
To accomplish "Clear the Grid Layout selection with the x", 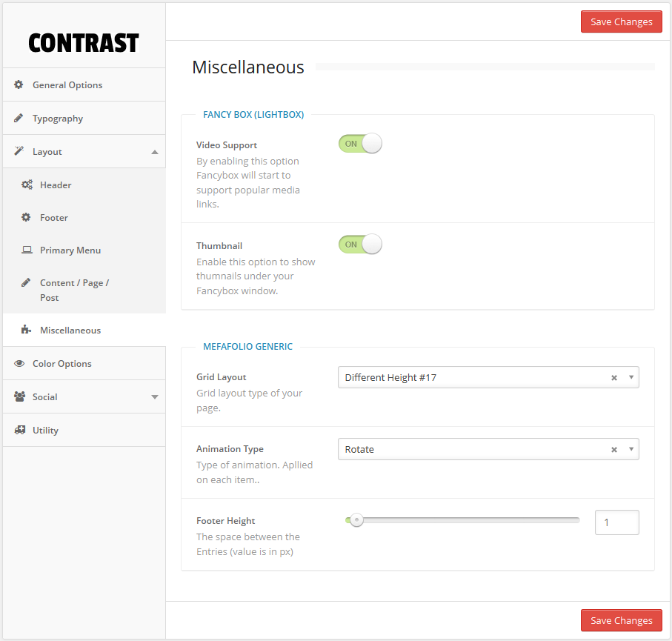I will [614, 378].
